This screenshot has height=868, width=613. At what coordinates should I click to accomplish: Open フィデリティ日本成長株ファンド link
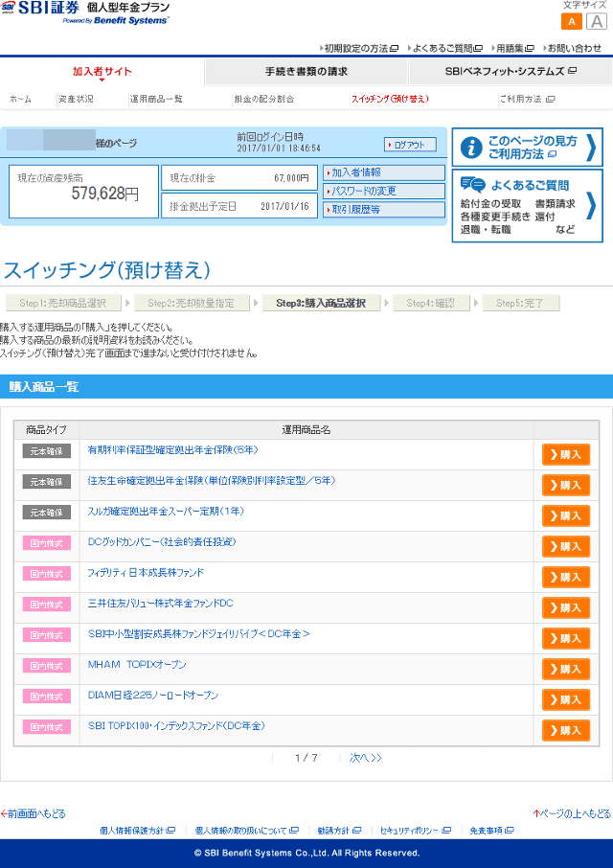[146, 572]
